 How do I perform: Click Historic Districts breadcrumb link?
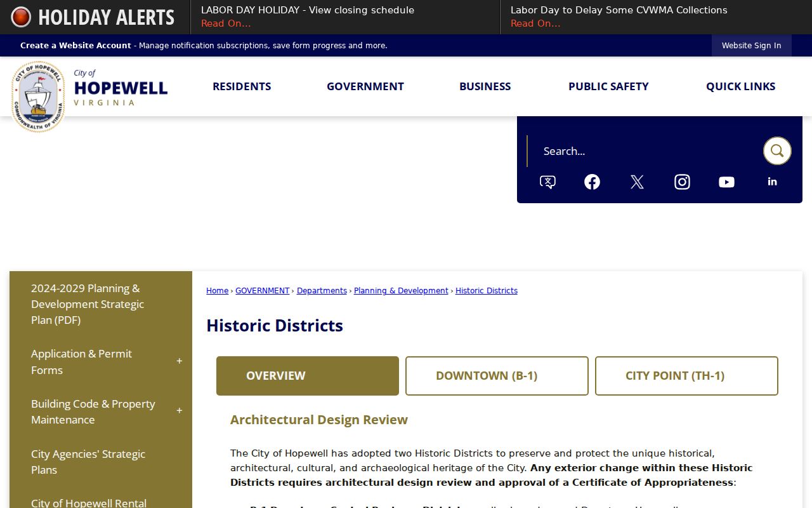click(x=487, y=291)
